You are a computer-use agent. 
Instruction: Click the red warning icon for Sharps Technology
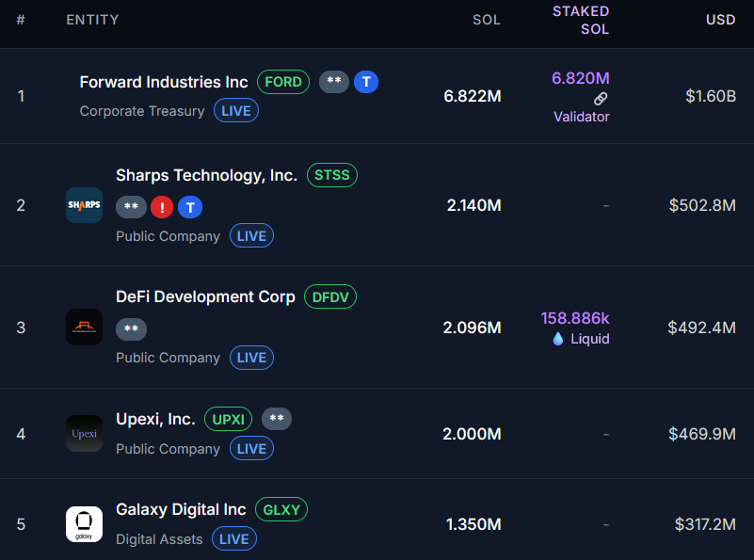[x=161, y=207]
